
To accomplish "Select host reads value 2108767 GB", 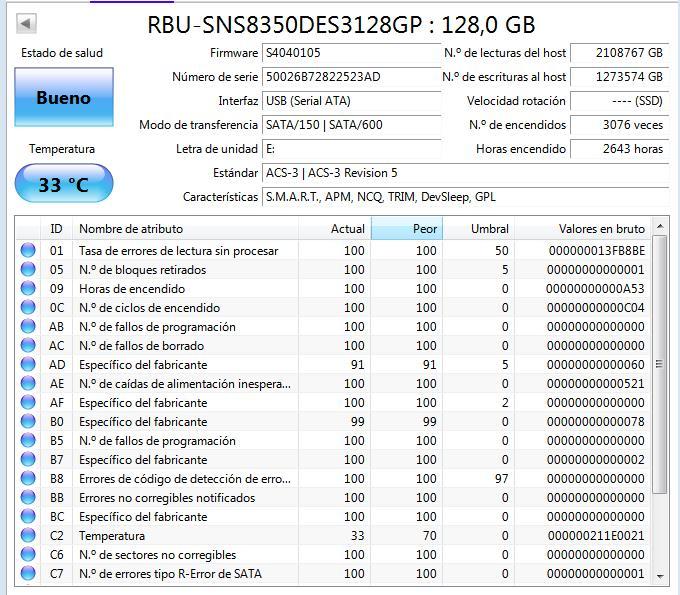I will 619,53.
